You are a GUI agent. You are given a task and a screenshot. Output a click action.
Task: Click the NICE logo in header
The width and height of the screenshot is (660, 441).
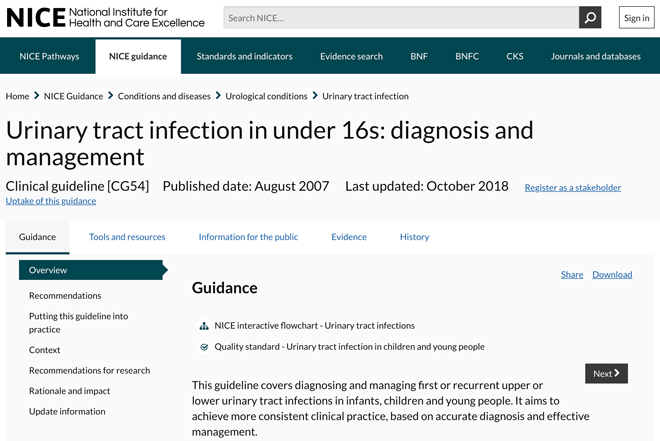(x=105, y=18)
